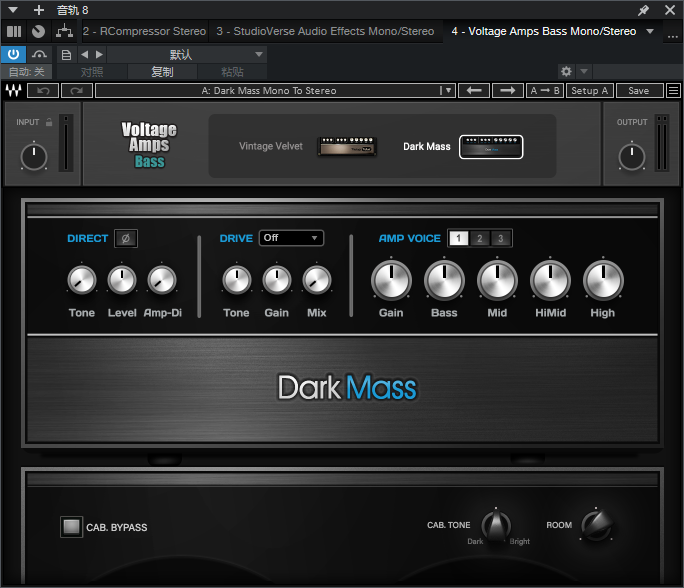
Task: Click the DRIVE Tone knob
Action: coord(237,280)
